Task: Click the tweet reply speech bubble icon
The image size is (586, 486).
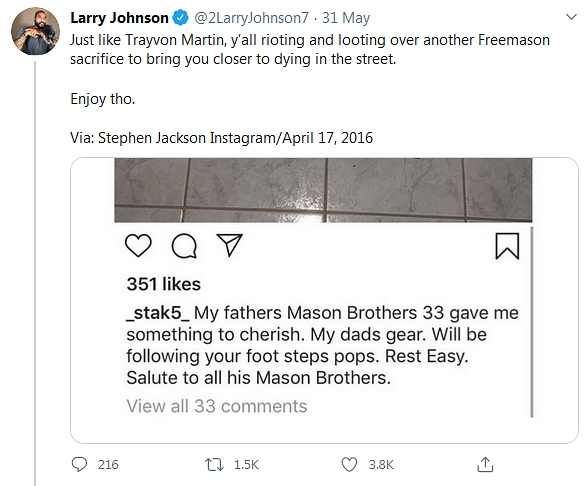Action: 79,465
